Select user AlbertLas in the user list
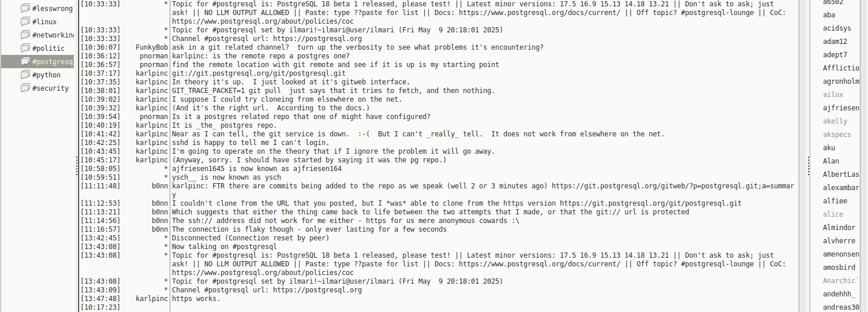The image size is (868, 312). (x=841, y=174)
